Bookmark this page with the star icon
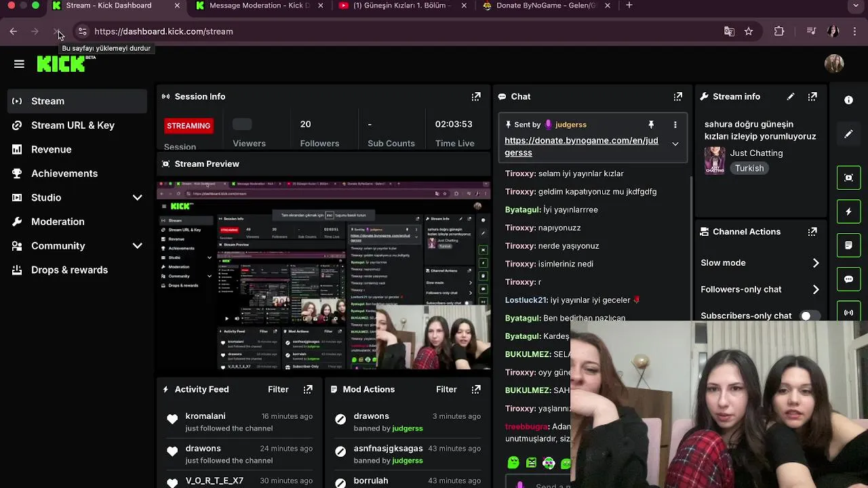 pos(749,31)
